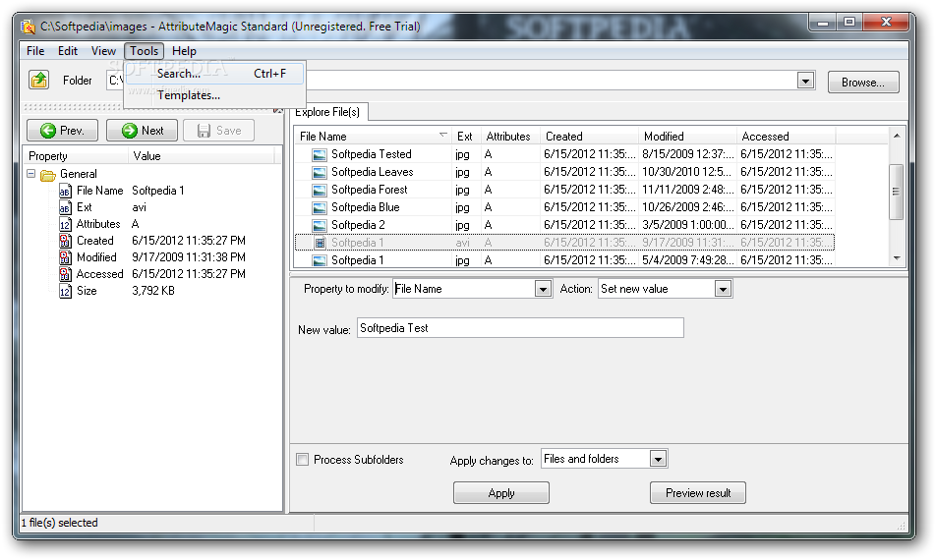Enable the Process Subfolders checkbox

[303, 460]
